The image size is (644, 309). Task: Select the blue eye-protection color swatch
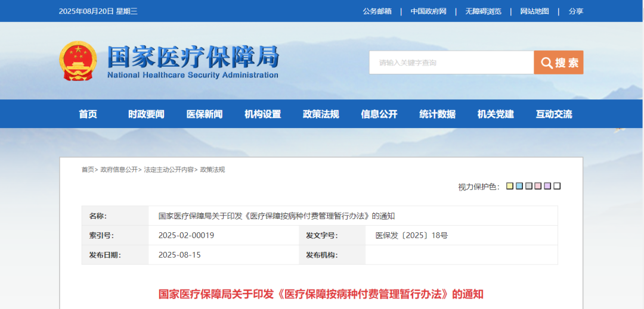519,186
